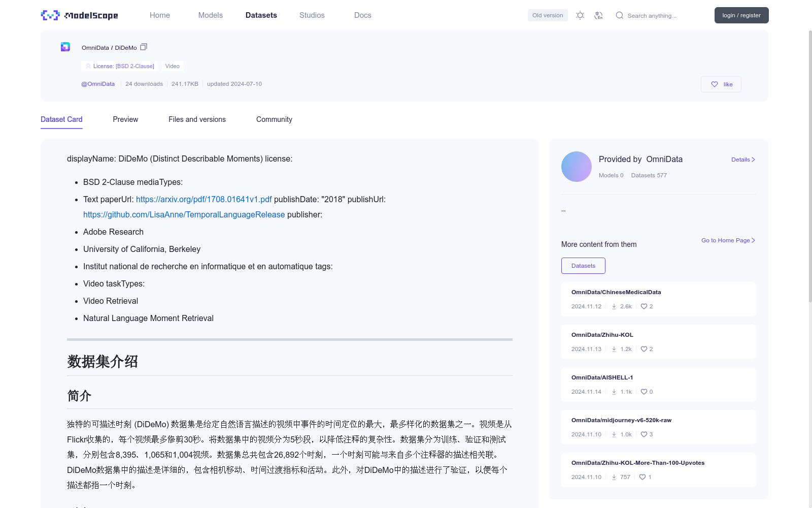Click the Video tag

173,66
